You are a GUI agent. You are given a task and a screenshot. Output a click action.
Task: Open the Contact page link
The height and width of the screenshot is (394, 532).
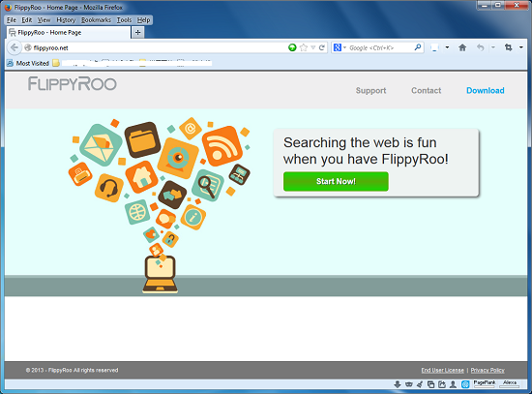tap(427, 90)
